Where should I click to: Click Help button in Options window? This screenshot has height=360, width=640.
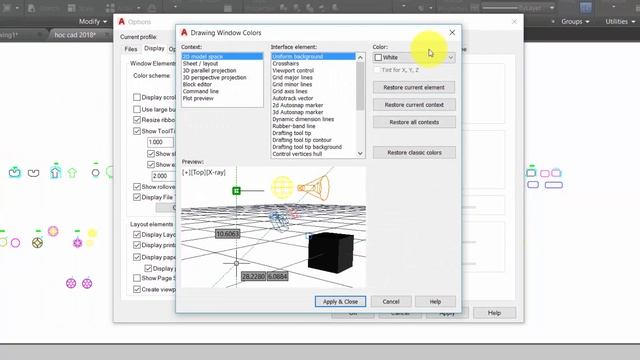[x=494, y=313]
